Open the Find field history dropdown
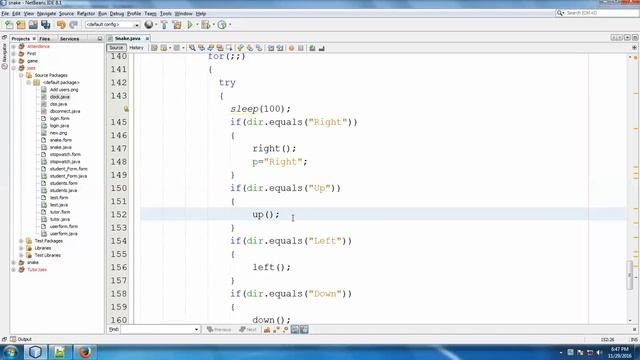The width and height of the screenshot is (640, 360). (196, 329)
